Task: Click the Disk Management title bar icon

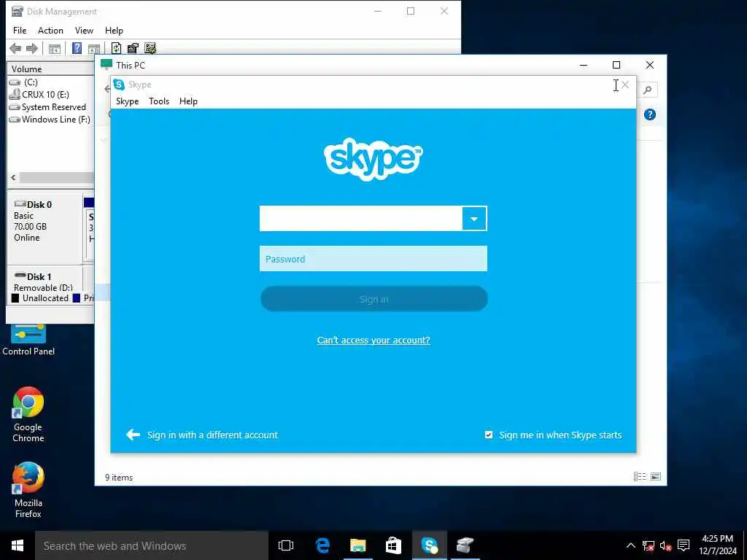Action: tap(18, 12)
